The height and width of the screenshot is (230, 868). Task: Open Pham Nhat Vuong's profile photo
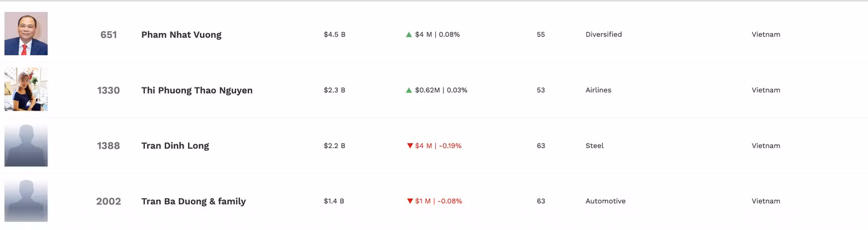tap(26, 34)
